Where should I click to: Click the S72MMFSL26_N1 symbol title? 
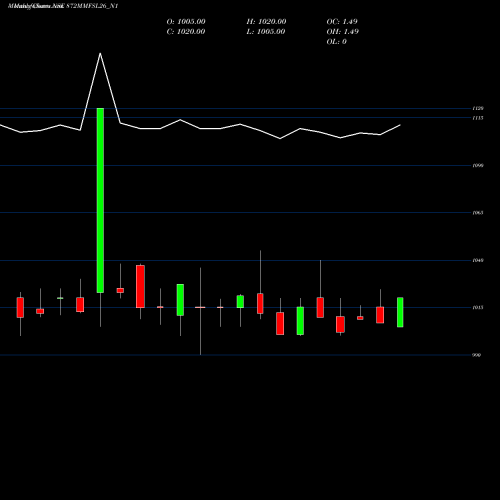coord(92,6)
